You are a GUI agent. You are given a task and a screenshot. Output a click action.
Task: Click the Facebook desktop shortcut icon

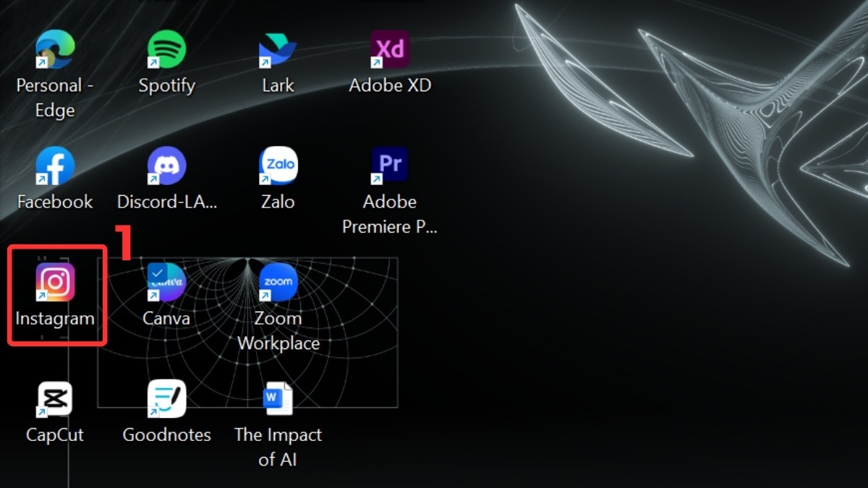pyautogui.click(x=55, y=166)
